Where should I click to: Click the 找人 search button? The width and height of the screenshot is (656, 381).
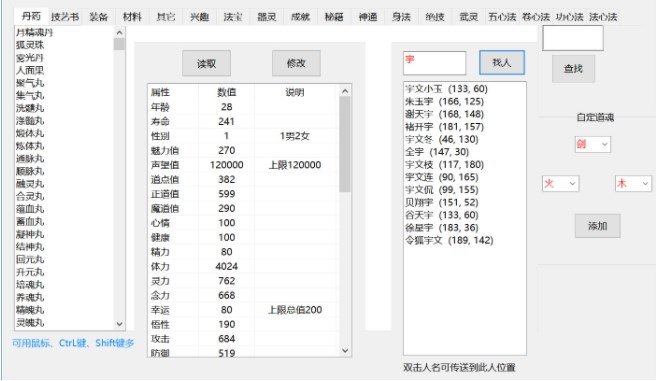pyautogui.click(x=502, y=63)
